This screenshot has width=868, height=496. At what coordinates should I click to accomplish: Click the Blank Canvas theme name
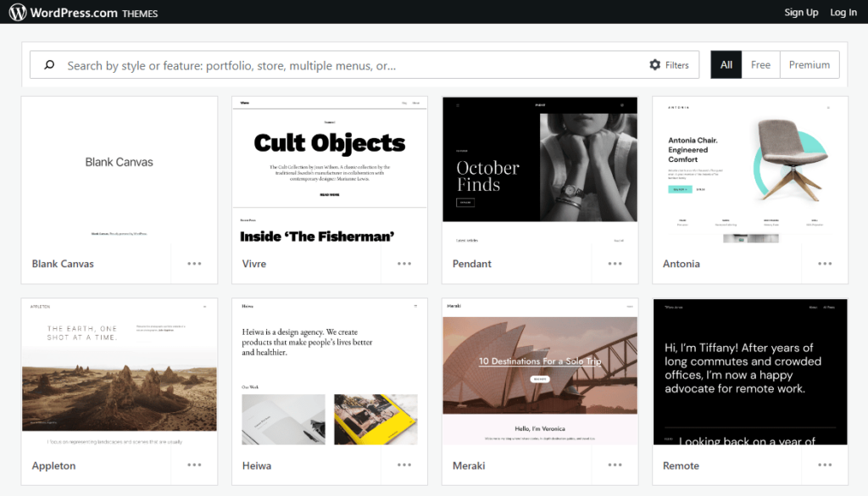[63, 264]
